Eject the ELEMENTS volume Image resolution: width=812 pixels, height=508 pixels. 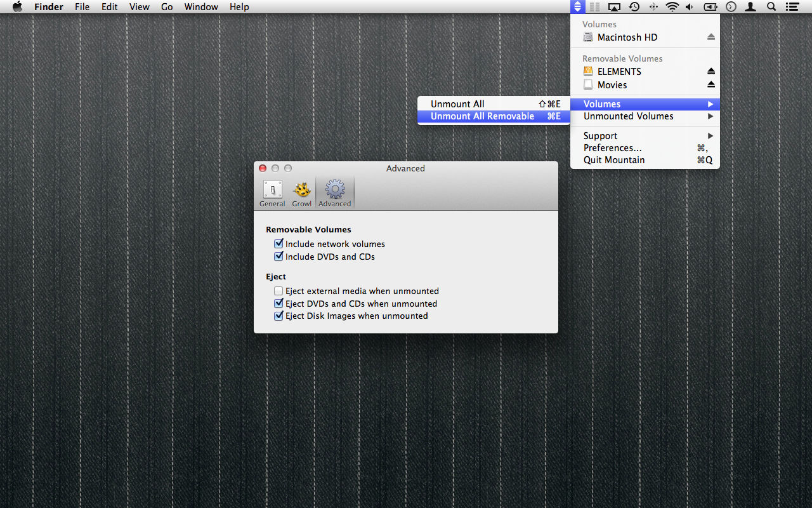coord(711,72)
